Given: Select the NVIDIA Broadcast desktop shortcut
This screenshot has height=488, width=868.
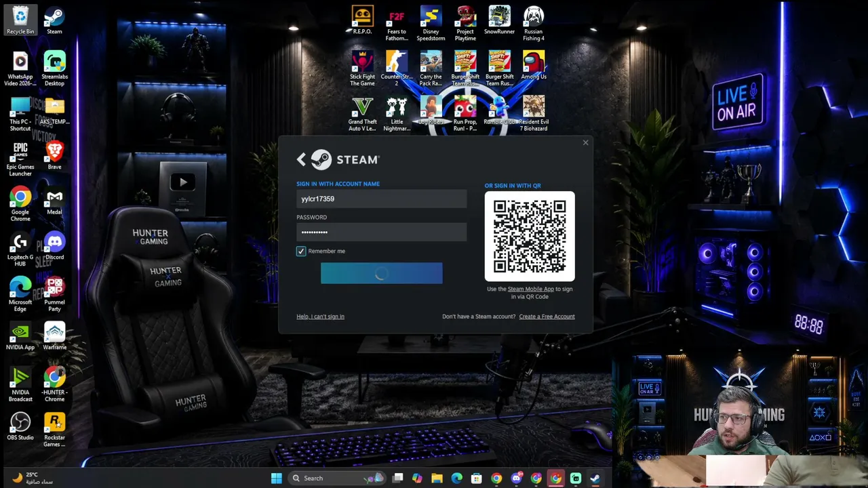Looking at the screenshot, I should pyautogui.click(x=20, y=384).
